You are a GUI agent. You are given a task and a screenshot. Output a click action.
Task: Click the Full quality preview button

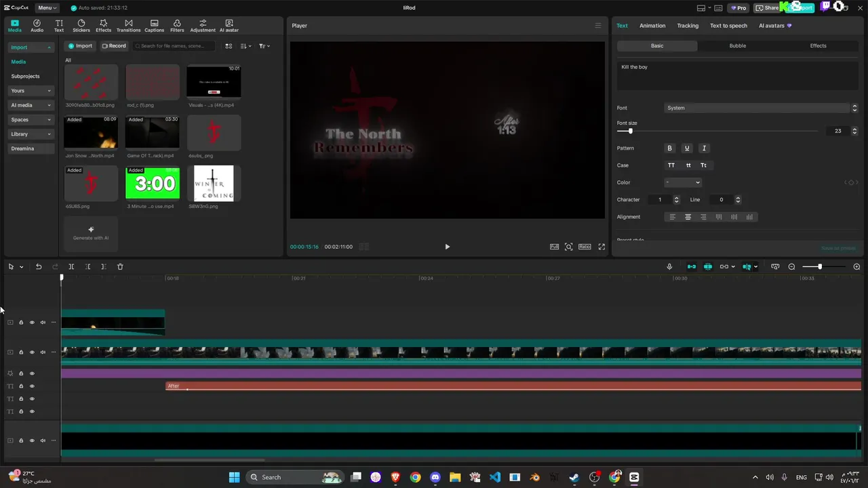554,247
